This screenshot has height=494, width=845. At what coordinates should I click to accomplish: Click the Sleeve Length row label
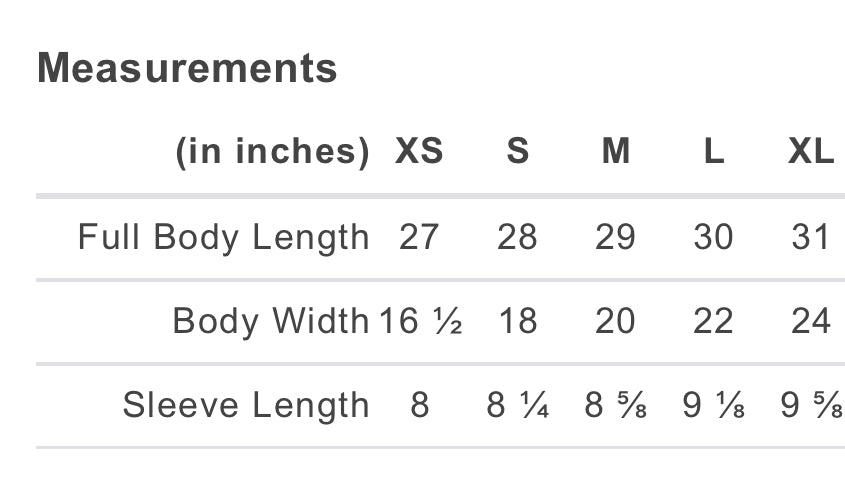coord(246,405)
